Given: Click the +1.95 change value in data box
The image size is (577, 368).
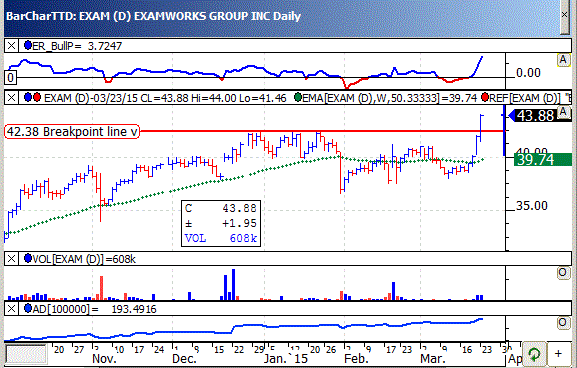Looking at the screenshot, I should click(239, 223).
